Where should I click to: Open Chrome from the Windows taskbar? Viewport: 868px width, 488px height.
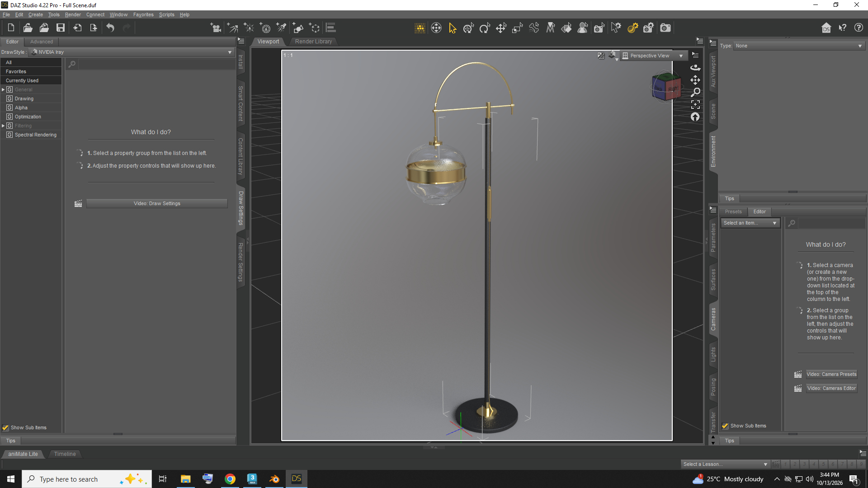pos(230,479)
